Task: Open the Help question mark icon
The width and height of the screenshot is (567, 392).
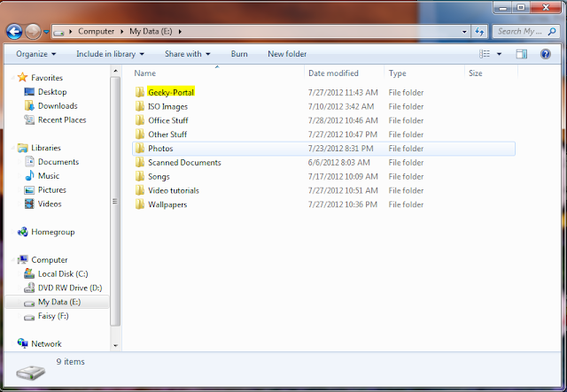Action: point(546,54)
